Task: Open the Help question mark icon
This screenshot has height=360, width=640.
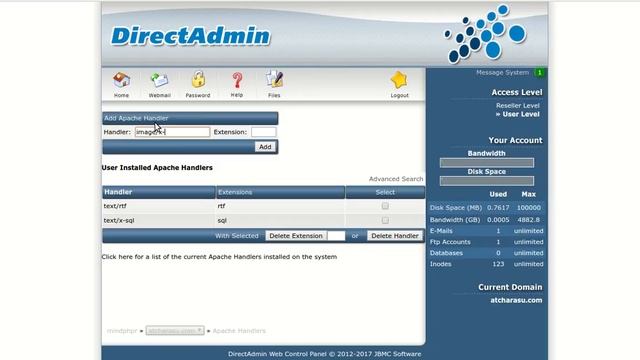Action: pyautogui.click(x=237, y=80)
